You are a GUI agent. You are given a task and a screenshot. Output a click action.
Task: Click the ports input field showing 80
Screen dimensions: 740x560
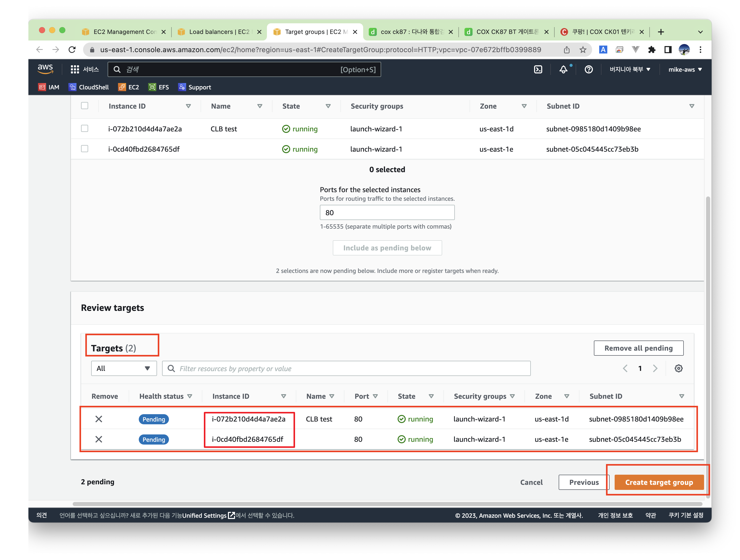point(387,213)
